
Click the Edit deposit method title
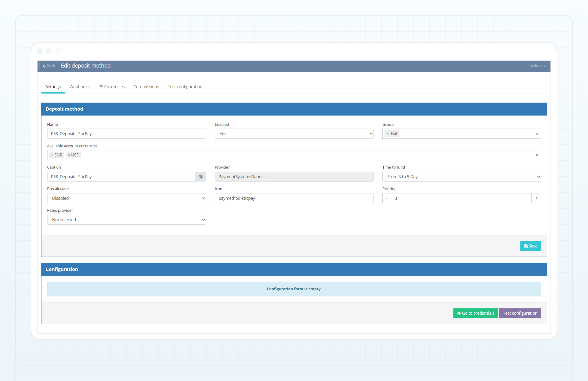[x=86, y=66]
